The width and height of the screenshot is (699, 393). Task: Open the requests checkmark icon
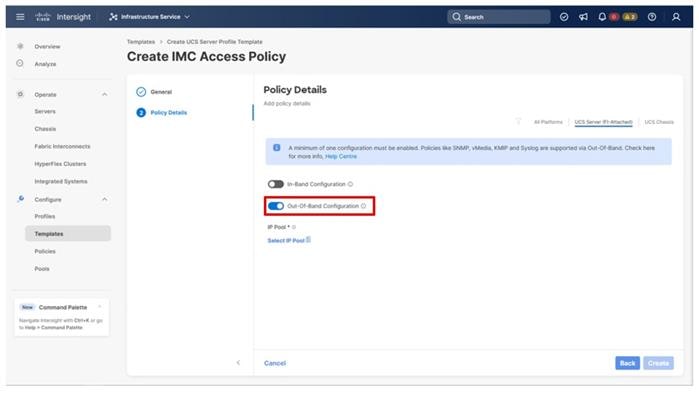coord(564,17)
